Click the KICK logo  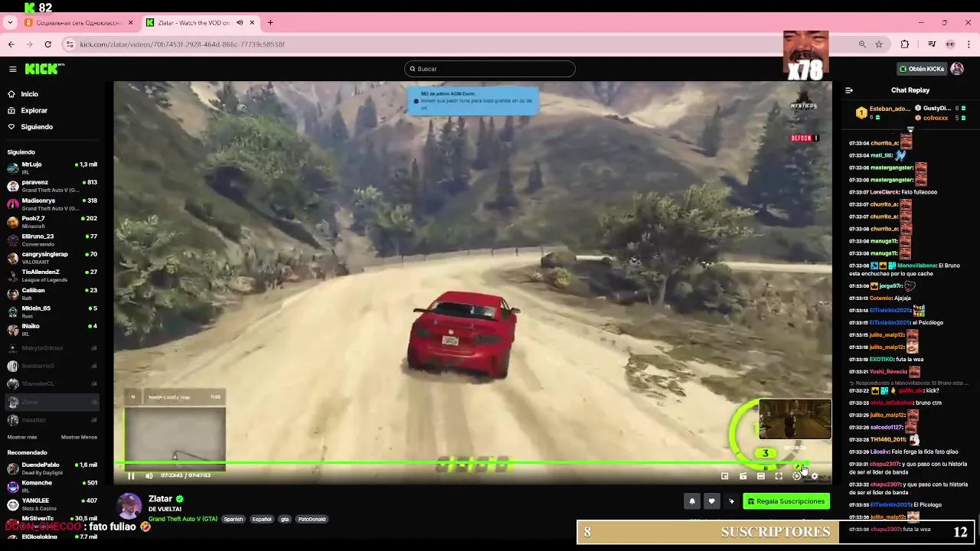click(x=44, y=69)
